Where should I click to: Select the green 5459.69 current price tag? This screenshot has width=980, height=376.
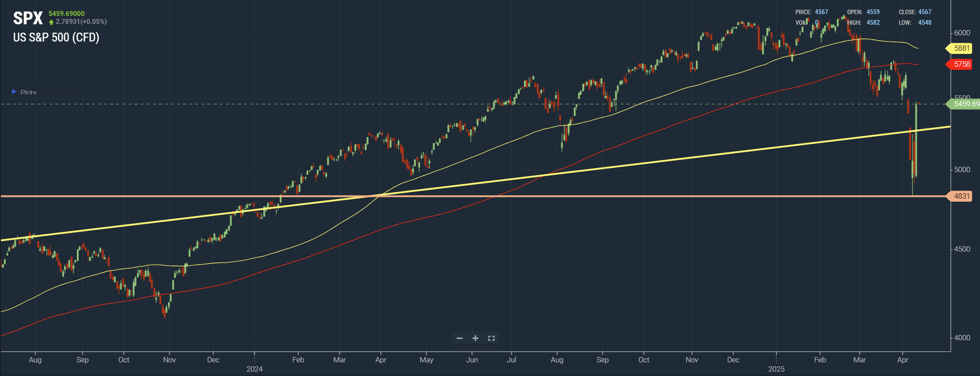(x=963, y=104)
